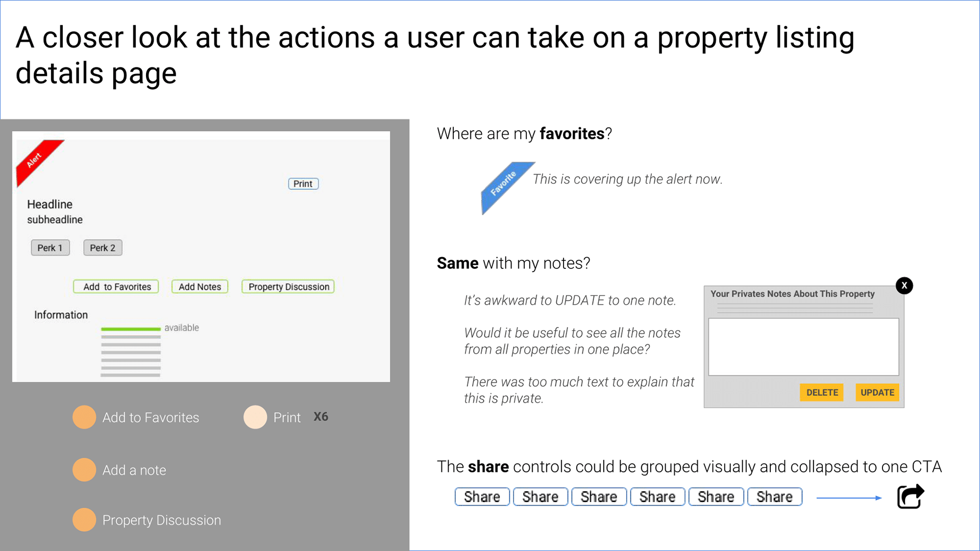Select the Perk 2 tag
Screen dimensions: 980x551
click(x=103, y=248)
